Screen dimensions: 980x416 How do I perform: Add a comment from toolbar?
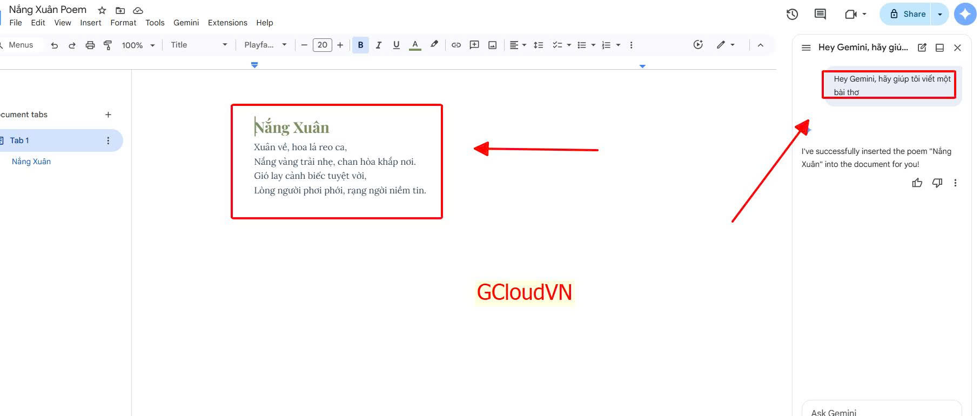click(474, 45)
